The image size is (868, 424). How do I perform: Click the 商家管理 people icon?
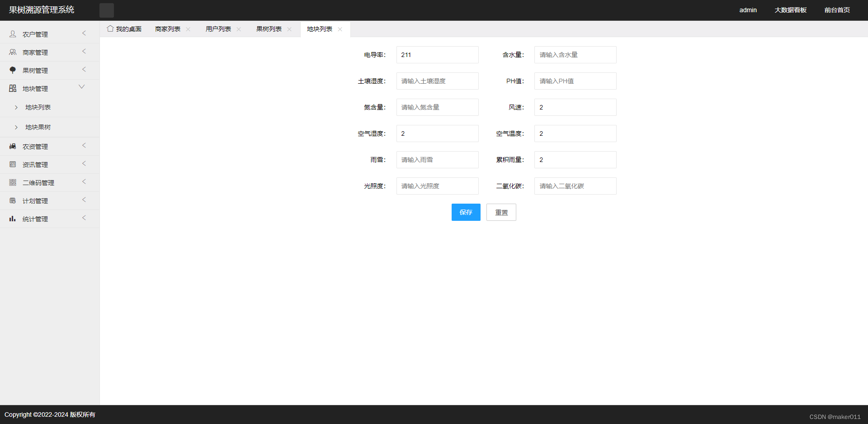click(x=13, y=52)
